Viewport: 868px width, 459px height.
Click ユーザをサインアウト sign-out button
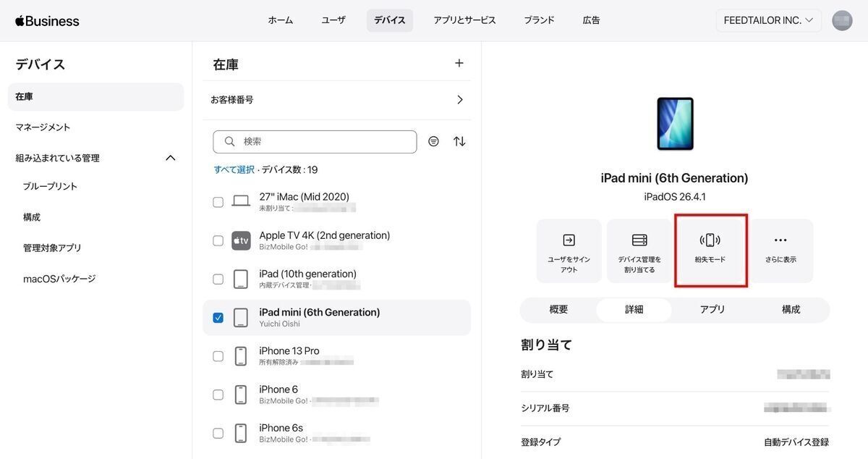pyautogui.click(x=569, y=250)
